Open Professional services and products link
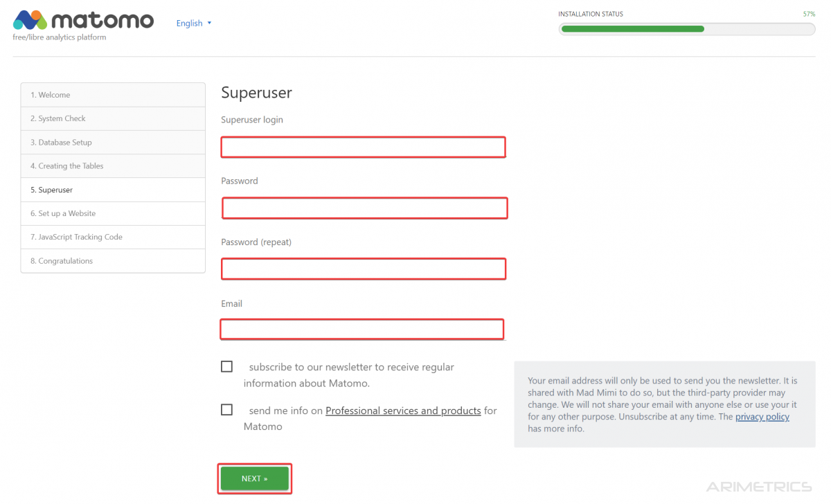 pos(403,411)
